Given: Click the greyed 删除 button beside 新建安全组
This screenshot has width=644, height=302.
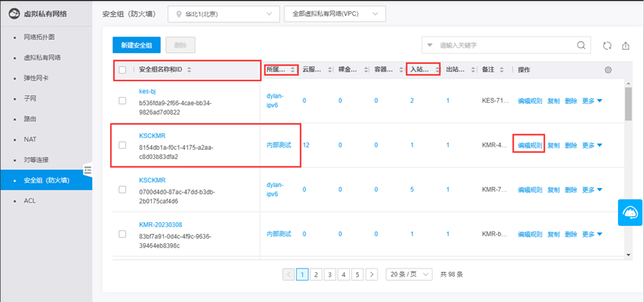Looking at the screenshot, I should coord(180,45).
